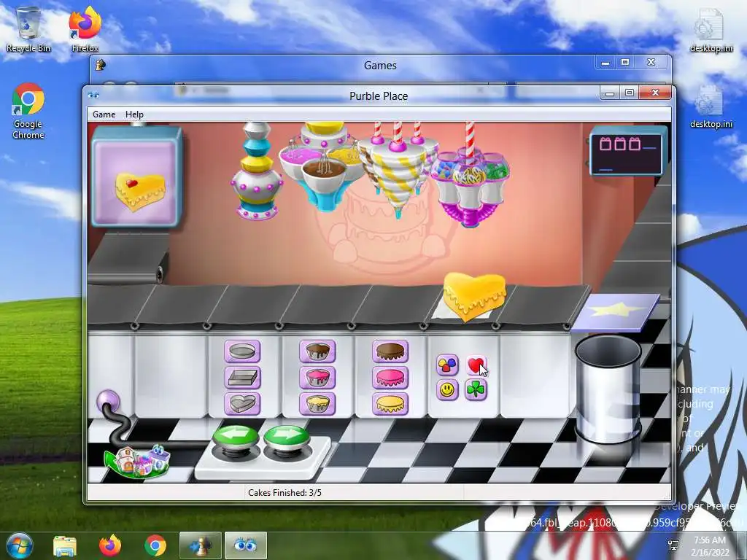Click the star shipping pad

pos(615,312)
